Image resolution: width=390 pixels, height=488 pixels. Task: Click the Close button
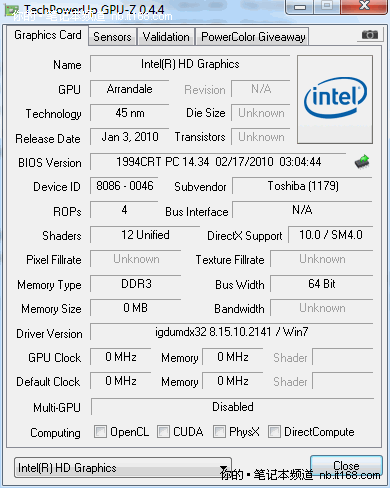tap(346, 466)
